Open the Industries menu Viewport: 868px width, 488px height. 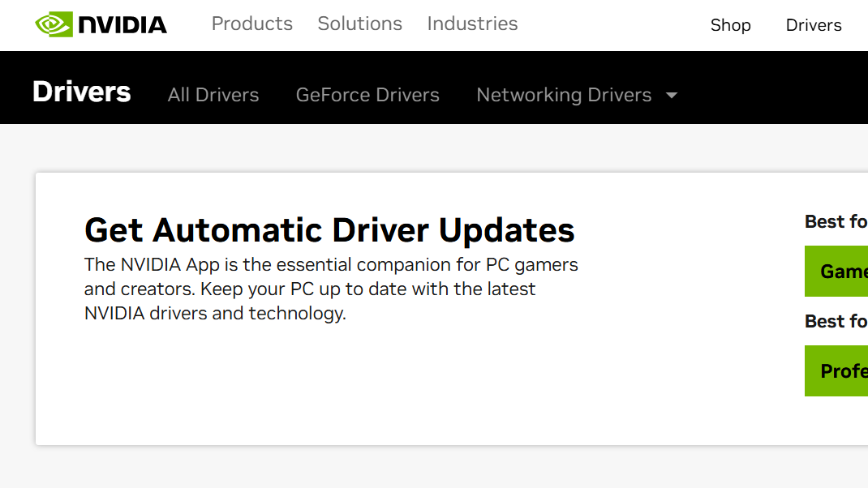[x=472, y=24]
